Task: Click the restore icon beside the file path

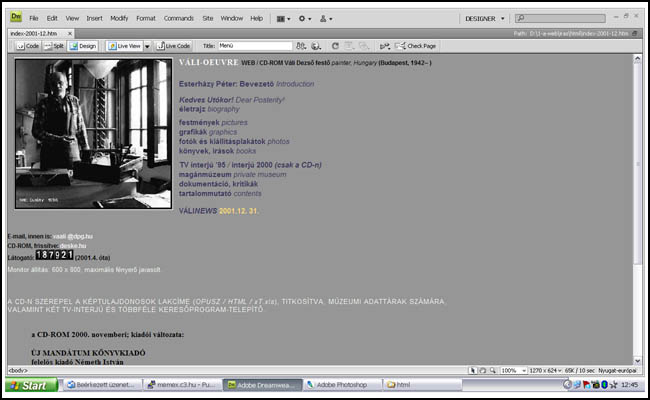Action: (634, 33)
